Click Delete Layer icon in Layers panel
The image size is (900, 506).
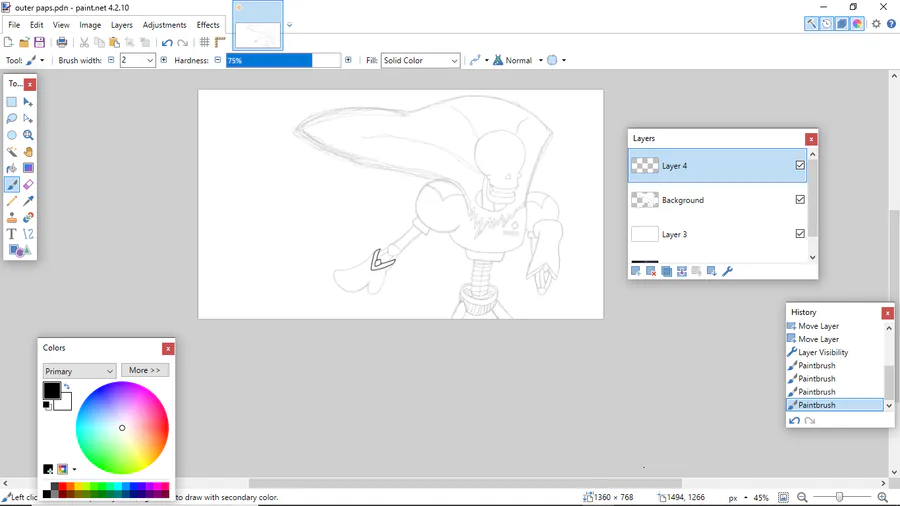(651, 271)
